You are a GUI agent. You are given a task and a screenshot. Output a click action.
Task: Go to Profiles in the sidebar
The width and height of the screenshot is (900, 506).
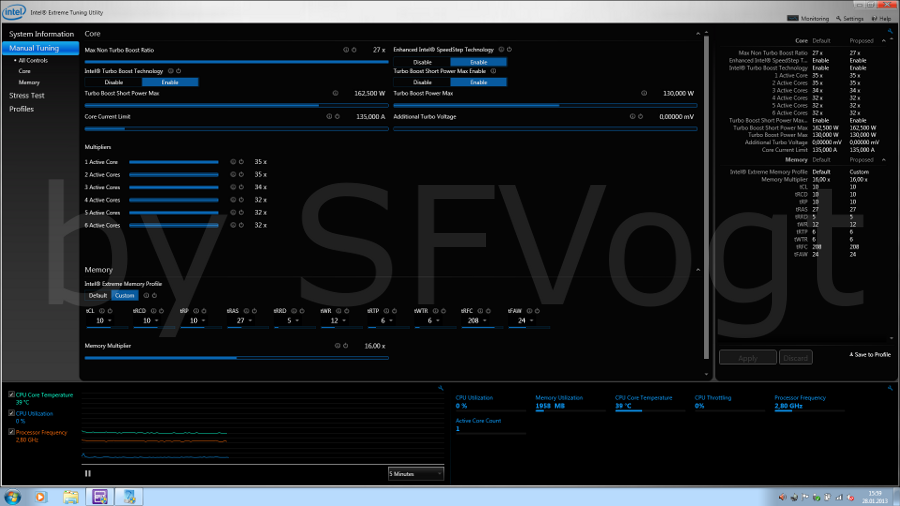pyautogui.click(x=21, y=109)
